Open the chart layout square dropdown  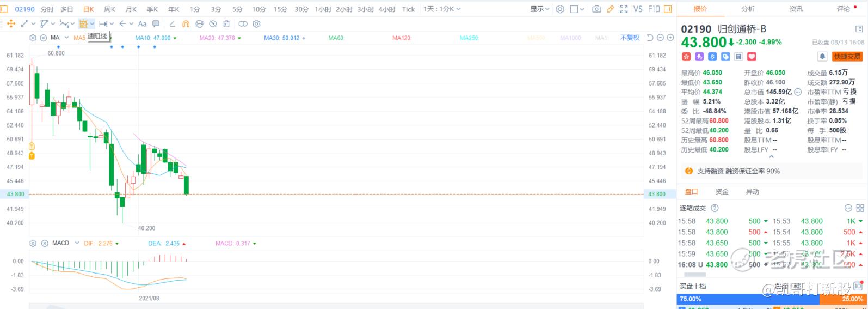click(x=577, y=9)
